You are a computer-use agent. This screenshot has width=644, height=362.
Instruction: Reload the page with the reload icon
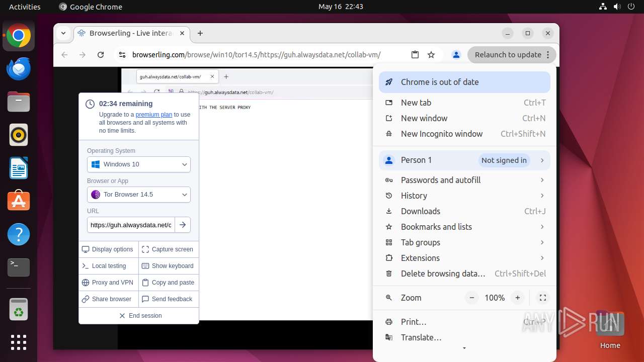pos(101,55)
